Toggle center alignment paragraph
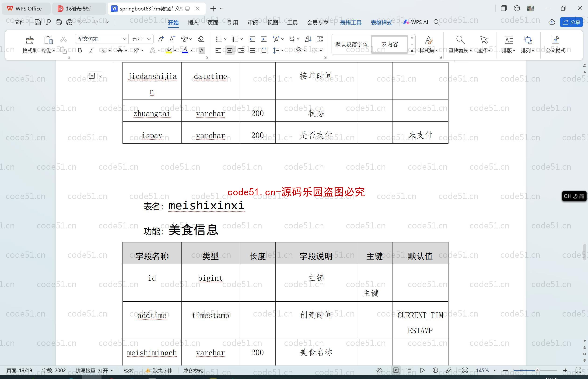588x379 pixels. (230, 50)
